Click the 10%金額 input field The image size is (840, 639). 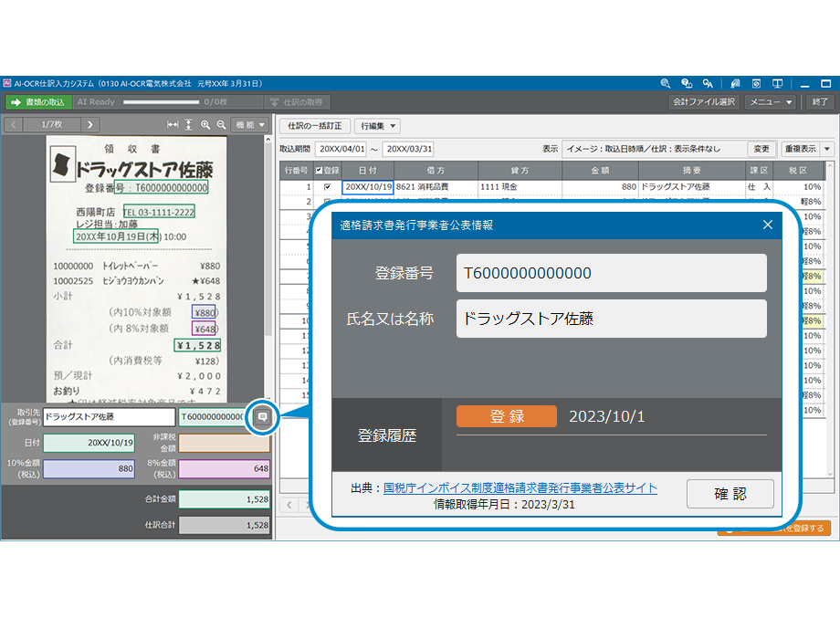point(89,468)
